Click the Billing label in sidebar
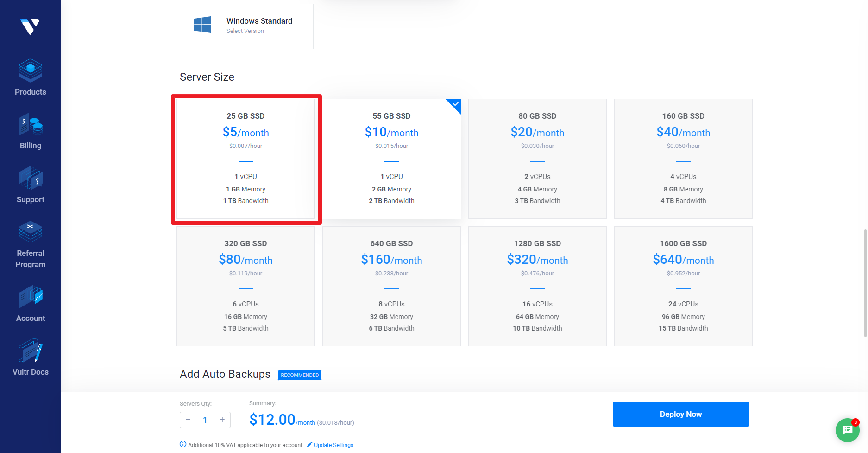This screenshot has height=453, width=868. (x=31, y=146)
